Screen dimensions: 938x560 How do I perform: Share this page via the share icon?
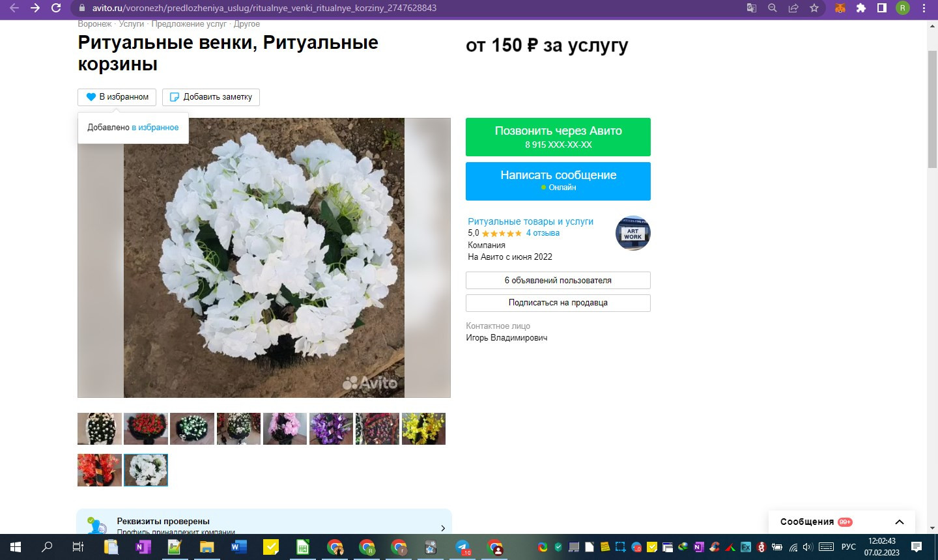(793, 8)
